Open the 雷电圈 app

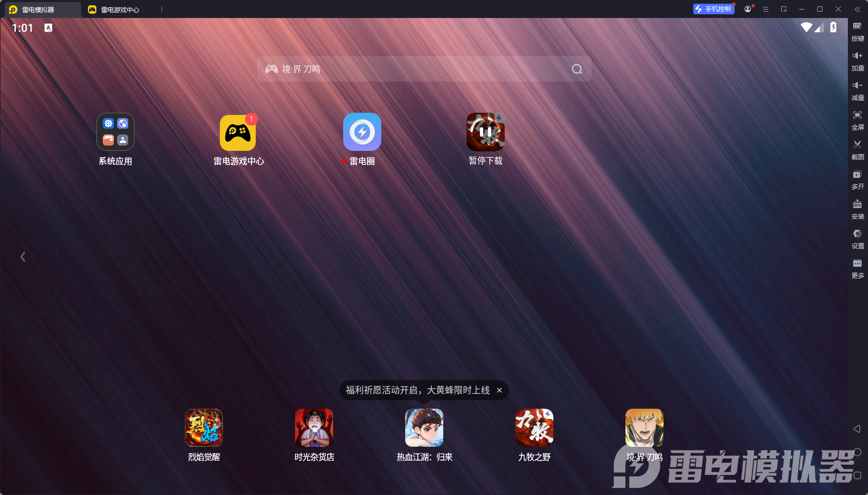click(x=362, y=132)
